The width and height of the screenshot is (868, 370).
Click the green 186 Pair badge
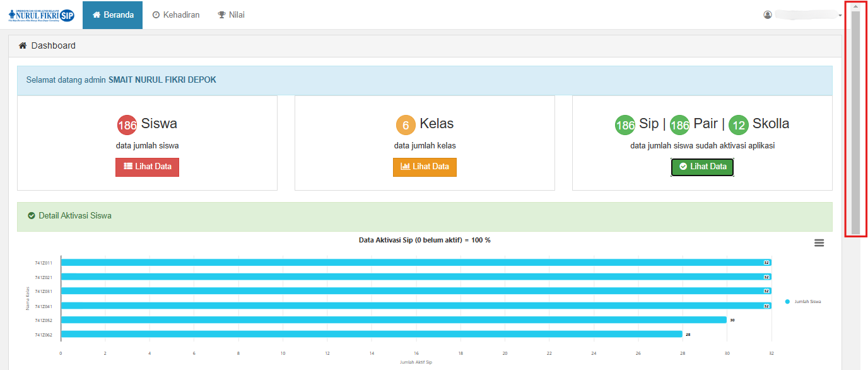[x=679, y=125]
